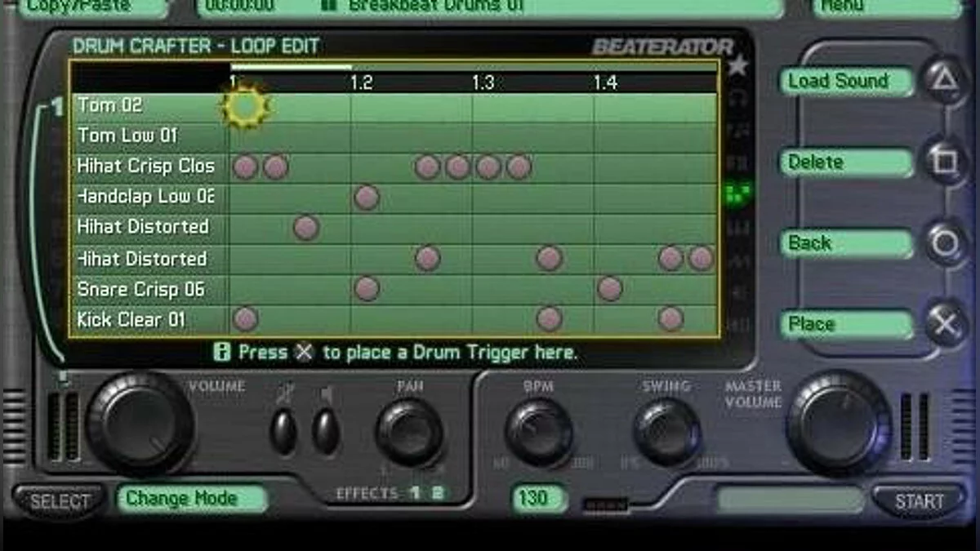Click the Pan knob
980x551 pixels.
[410, 432]
